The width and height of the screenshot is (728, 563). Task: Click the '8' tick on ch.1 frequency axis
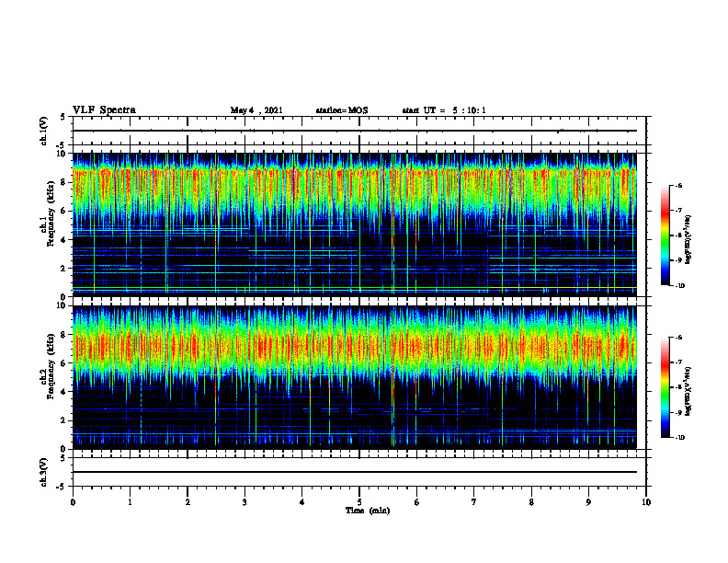(x=63, y=182)
